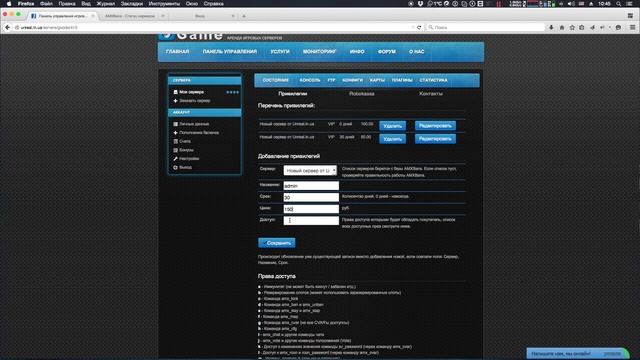Open 'Счета' sidebar entry
The image size is (640, 360).
point(184,141)
